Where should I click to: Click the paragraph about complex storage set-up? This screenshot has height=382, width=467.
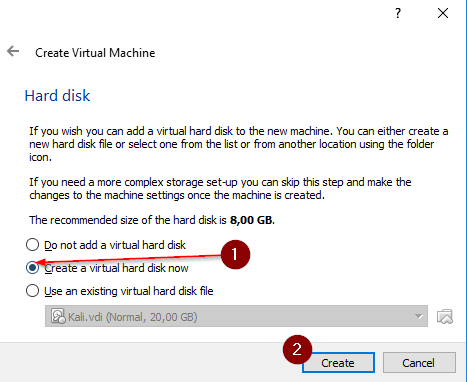(220, 189)
